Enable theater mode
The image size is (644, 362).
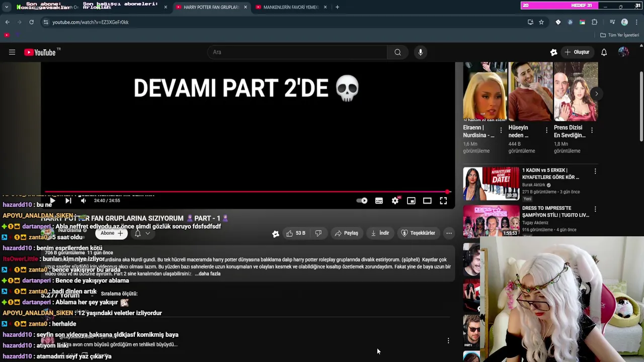(427, 201)
